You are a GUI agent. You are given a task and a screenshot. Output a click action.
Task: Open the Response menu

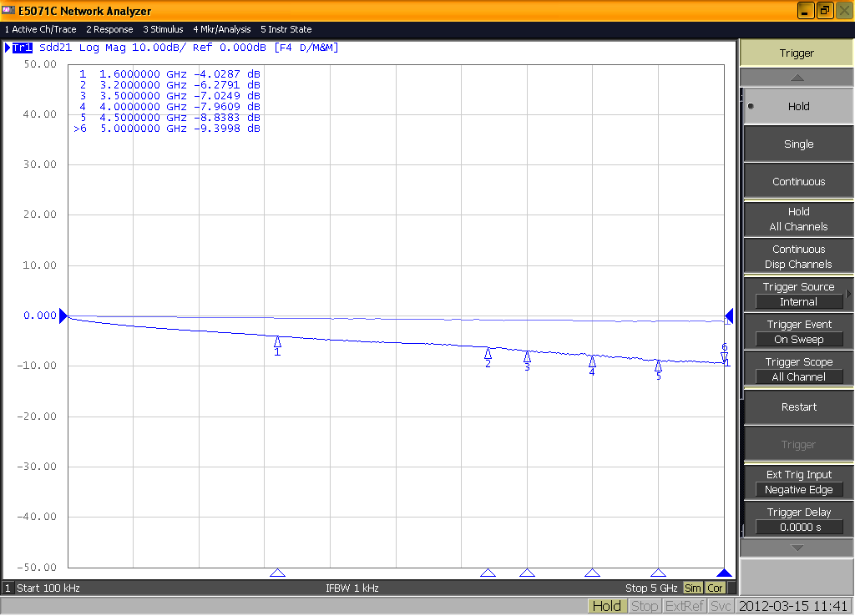(109, 29)
